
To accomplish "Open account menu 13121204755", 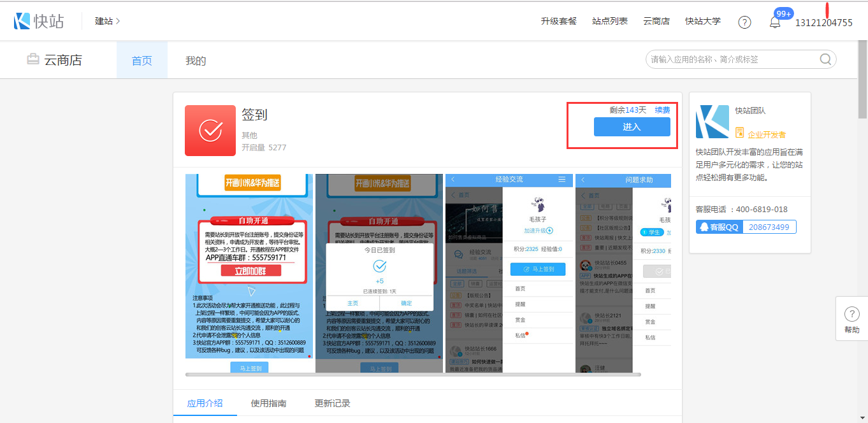I will [823, 22].
